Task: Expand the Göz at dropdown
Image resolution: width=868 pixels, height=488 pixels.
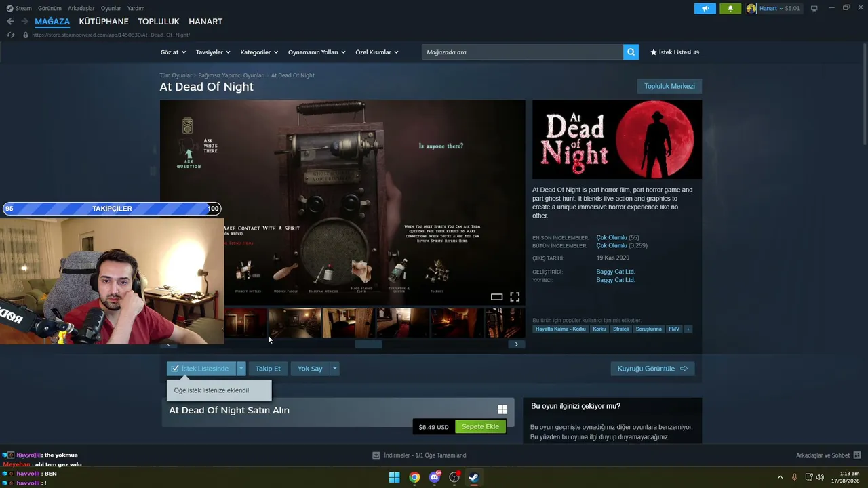Action: point(173,52)
